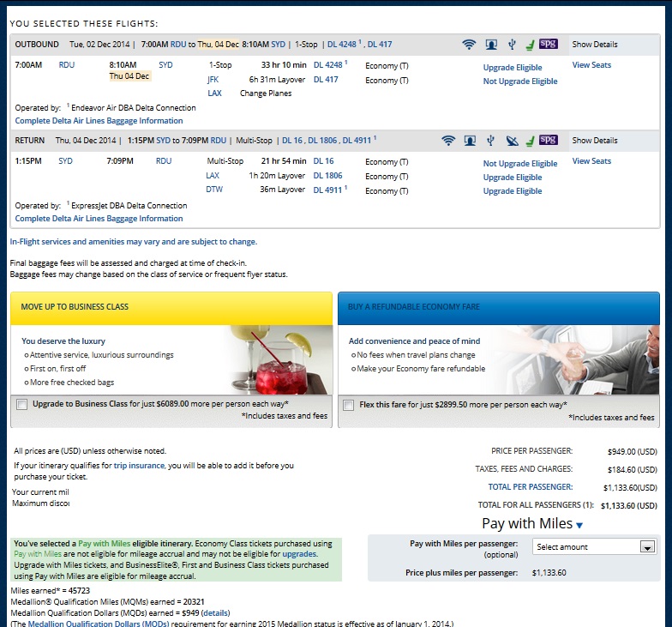
Task: Click the DL 417 flight number link
Action: click(326, 80)
